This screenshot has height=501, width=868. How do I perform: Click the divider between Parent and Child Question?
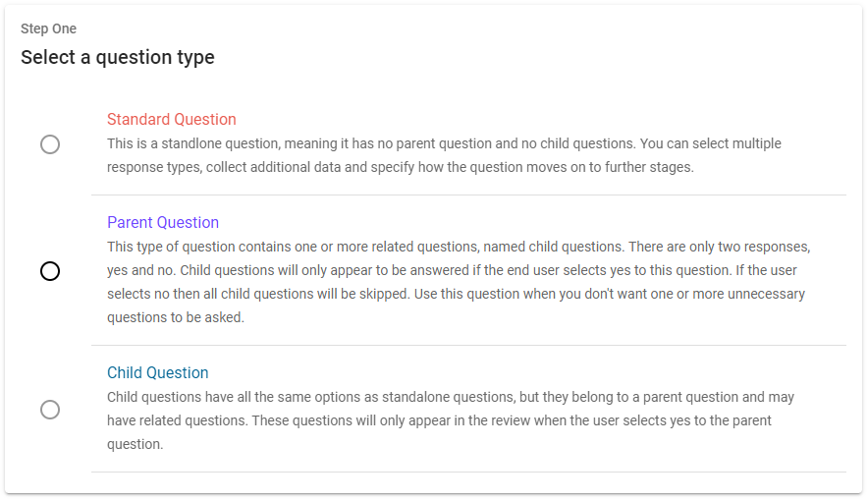coord(468,345)
